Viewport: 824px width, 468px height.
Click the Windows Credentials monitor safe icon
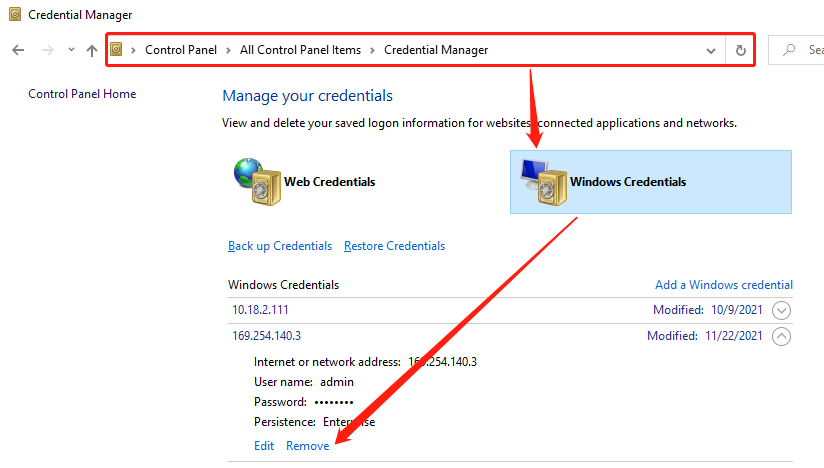click(x=543, y=181)
